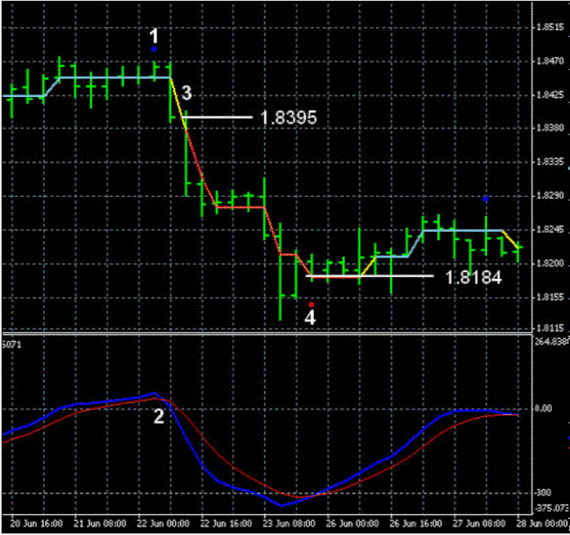
Task: Click the 0.00 indicator zero level label
Action: 543,409
